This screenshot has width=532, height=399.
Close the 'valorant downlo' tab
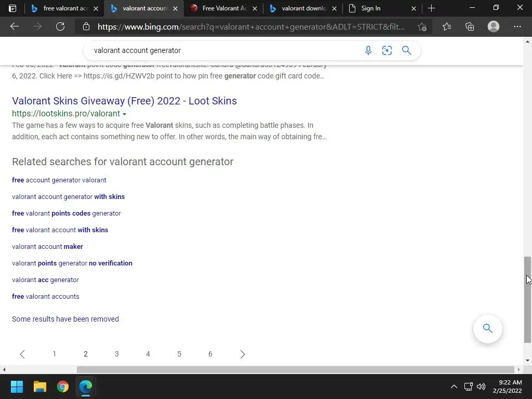tap(334, 8)
